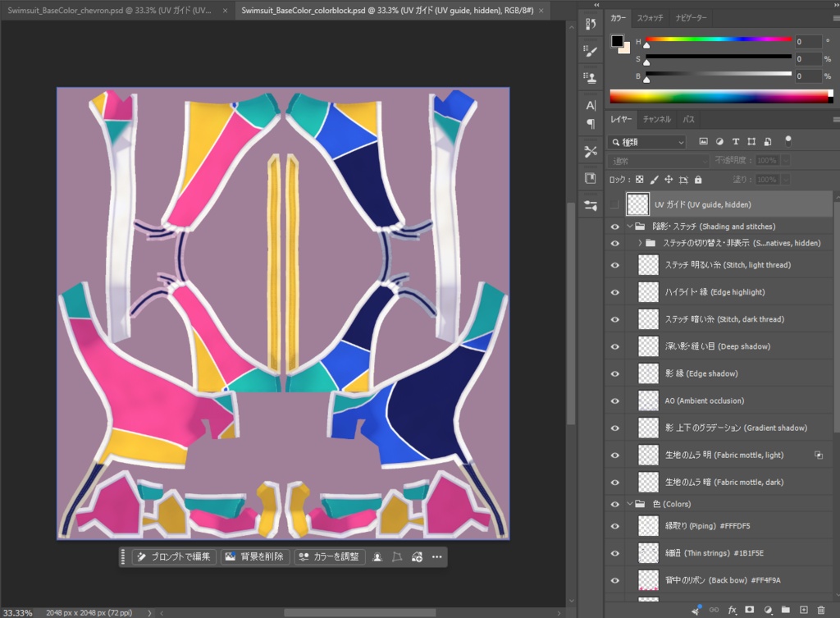Create new fill or adjustment layer icon
The width and height of the screenshot is (840, 618).
pyautogui.click(x=768, y=610)
